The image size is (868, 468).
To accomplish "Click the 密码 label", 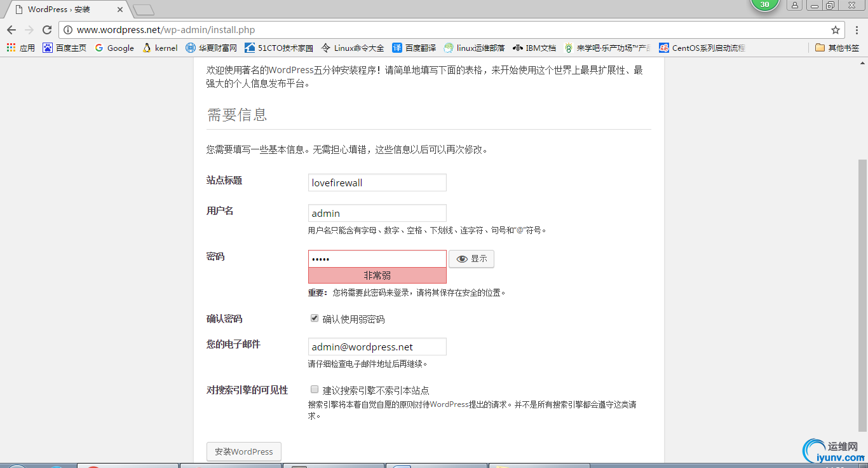I will click(x=215, y=257).
